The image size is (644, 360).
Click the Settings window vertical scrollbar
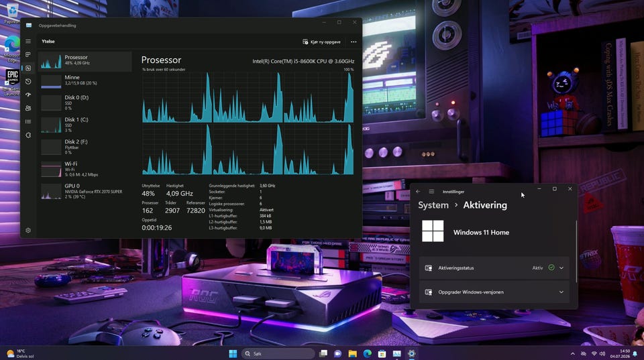coord(576,251)
